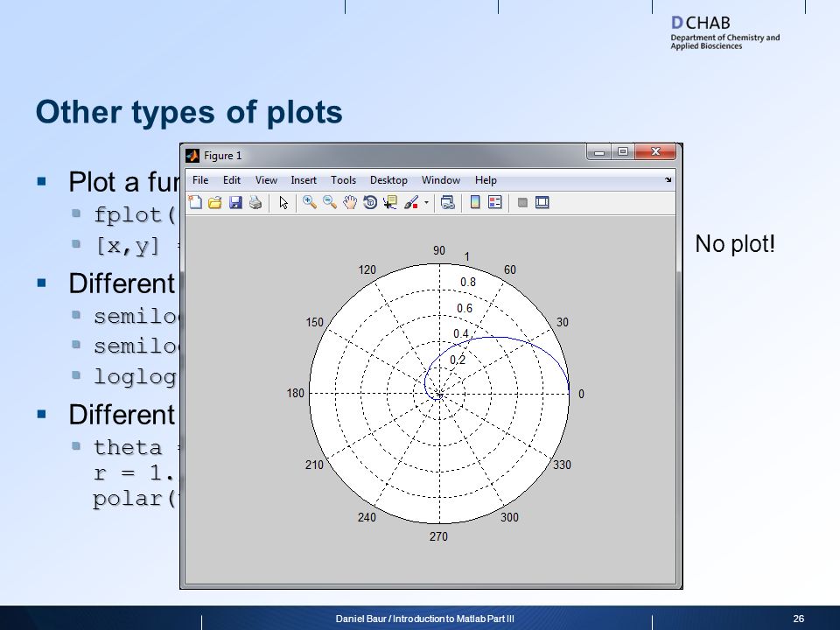The height and width of the screenshot is (630, 840).
Task: Open the File menu
Action: click(x=200, y=180)
